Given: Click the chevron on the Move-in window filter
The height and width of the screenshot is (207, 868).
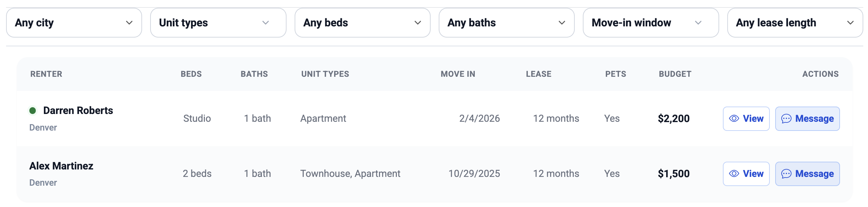Looking at the screenshot, I should point(699,23).
